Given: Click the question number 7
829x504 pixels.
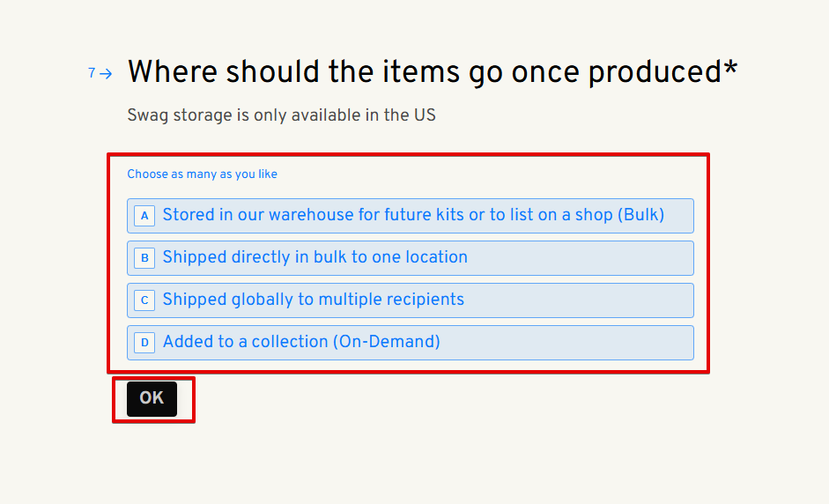Looking at the screenshot, I should click(x=92, y=73).
